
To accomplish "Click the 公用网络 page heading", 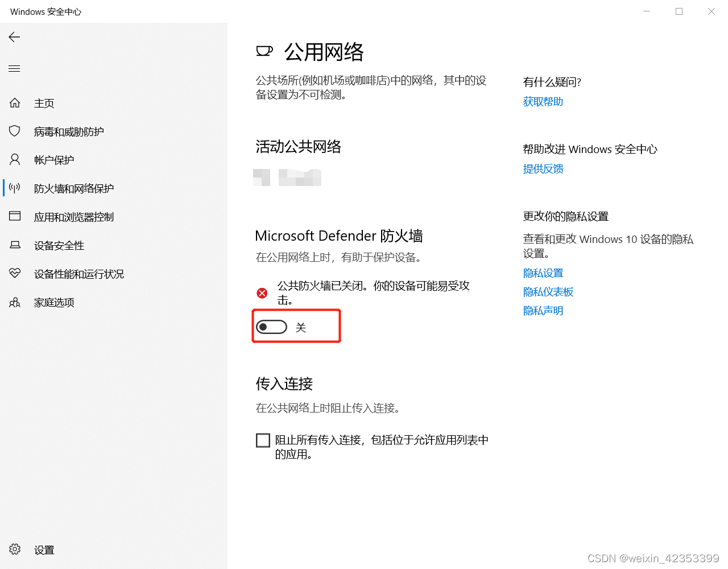I will (x=324, y=52).
